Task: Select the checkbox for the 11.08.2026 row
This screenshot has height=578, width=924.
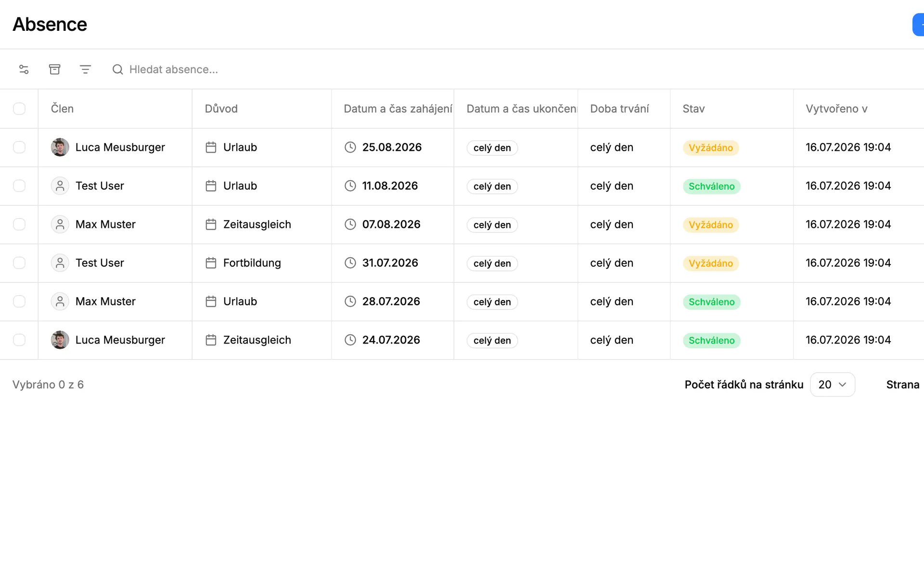Action: [x=19, y=186]
